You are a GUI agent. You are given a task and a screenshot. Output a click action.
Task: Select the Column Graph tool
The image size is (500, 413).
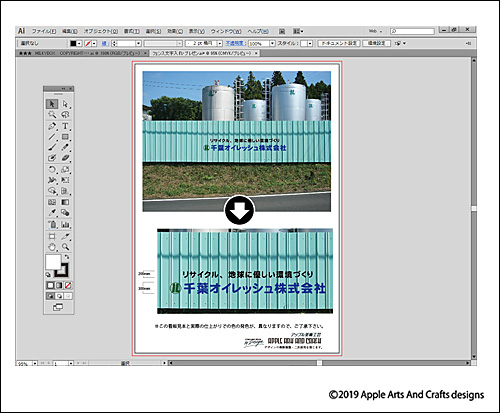pos(65,224)
